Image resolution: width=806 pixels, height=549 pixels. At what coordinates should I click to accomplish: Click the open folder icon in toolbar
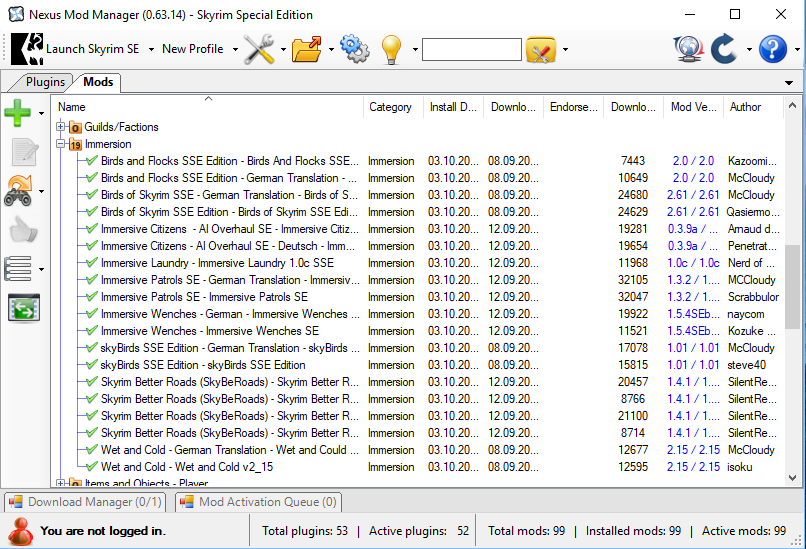[x=307, y=49]
